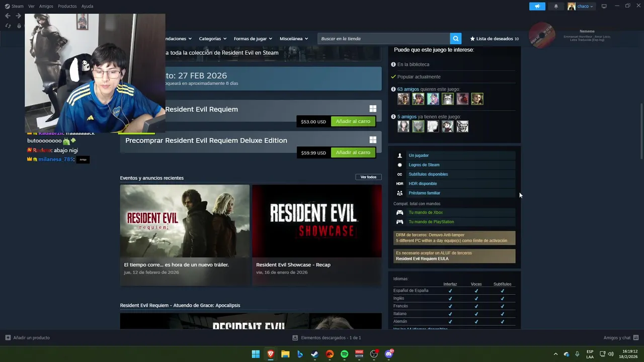Click the Popular actualmente row

(x=454, y=77)
